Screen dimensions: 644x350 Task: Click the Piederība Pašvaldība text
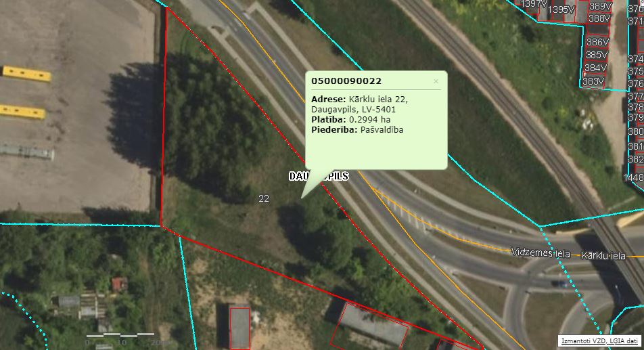pyautogui.click(x=357, y=130)
